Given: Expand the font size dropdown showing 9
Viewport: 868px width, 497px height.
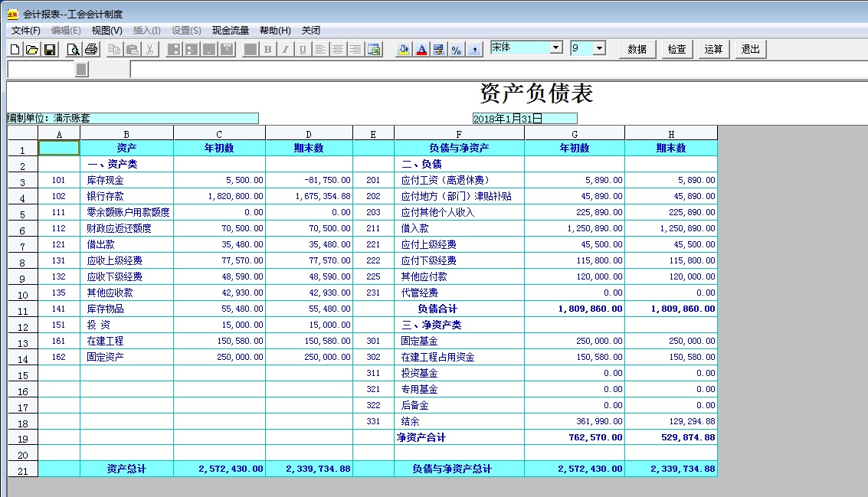Looking at the screenshot, I should (599, 48).
